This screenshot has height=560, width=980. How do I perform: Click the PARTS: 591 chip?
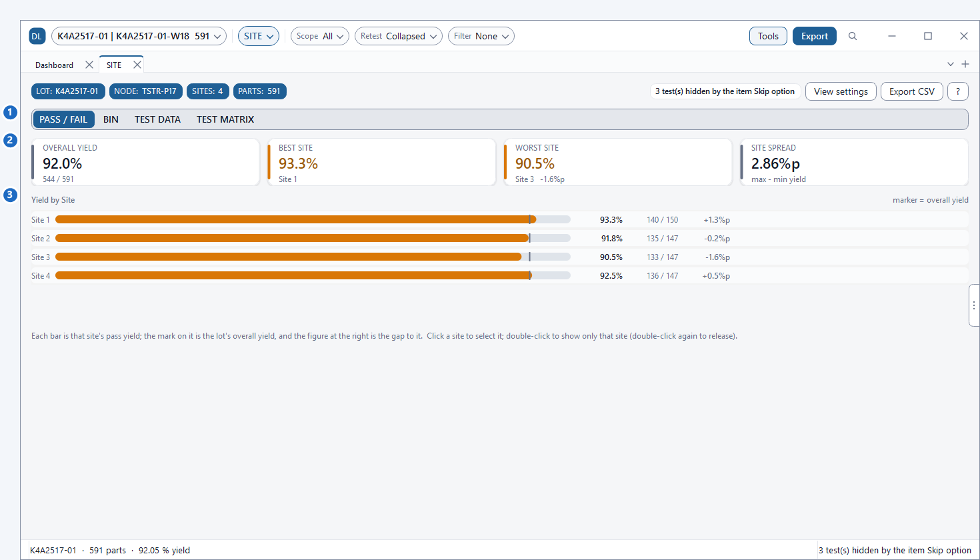(260, 91)
